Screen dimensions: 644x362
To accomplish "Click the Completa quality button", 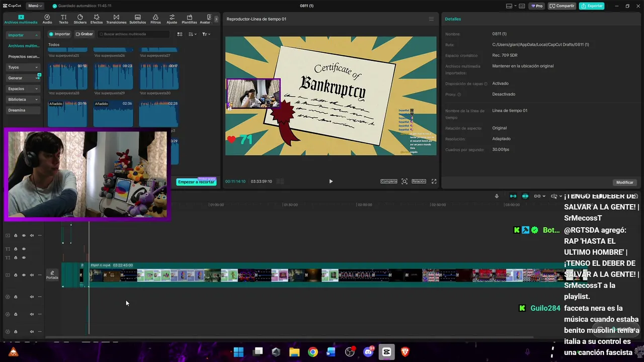I will point(389,182).
